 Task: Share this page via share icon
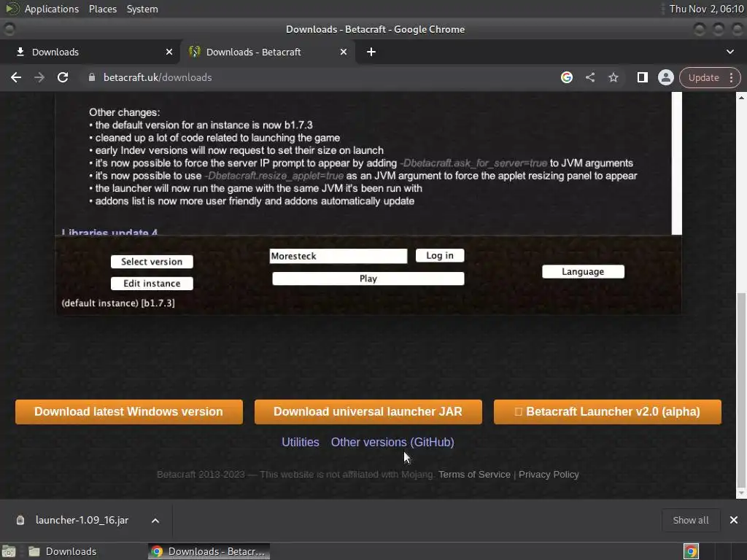coord(590,77)
